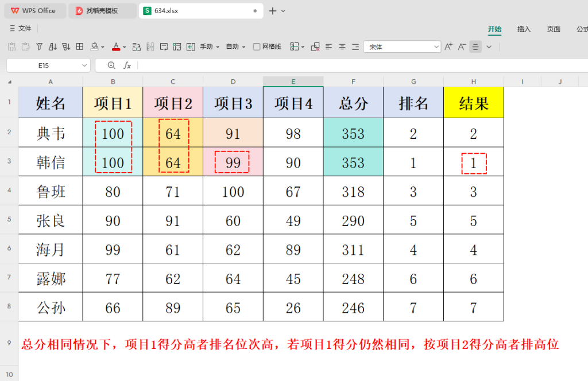Select column J header
588x381 pixels.
tap(560, 81)
